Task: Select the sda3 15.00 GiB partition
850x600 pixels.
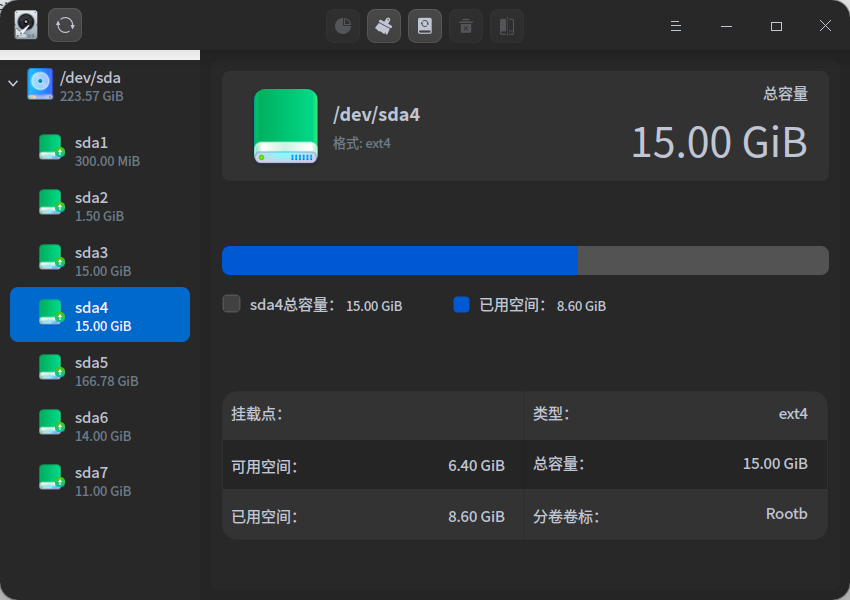Action: (x=100, y=261)
